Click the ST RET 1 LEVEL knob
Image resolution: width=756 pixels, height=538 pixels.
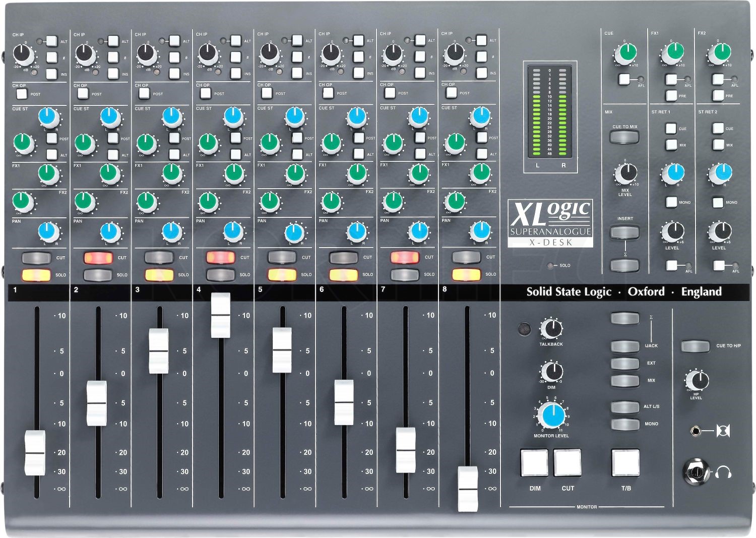pos(672,232)
